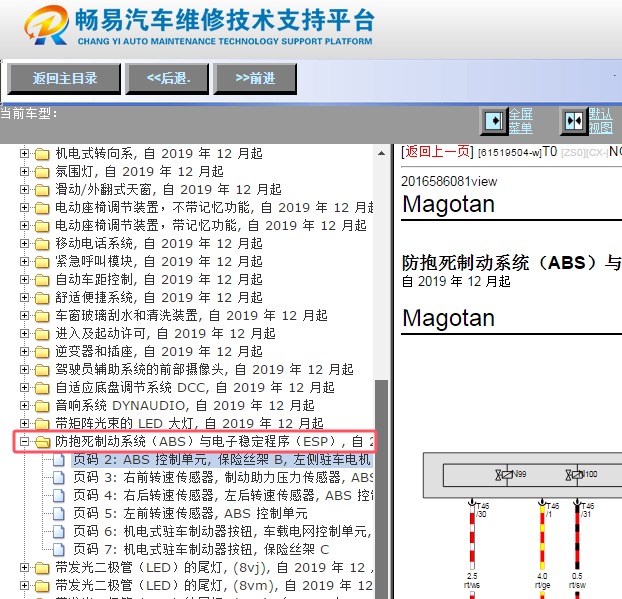Open 页码 6: 机电式驻车制动器按钮 车载电网 page
The width and height of the screenshot is (622, 599).
click(223, 531)
